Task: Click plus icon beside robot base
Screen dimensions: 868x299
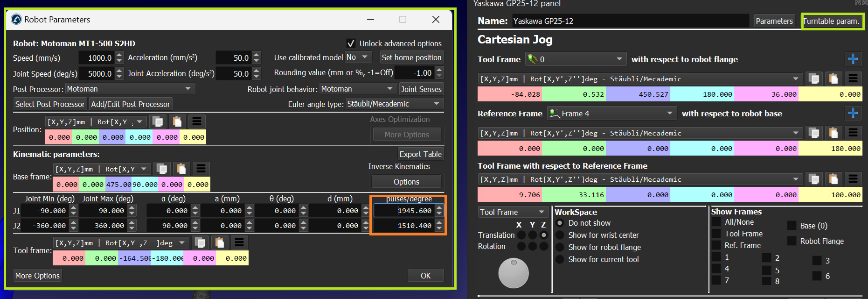Action: coord(853,114)
